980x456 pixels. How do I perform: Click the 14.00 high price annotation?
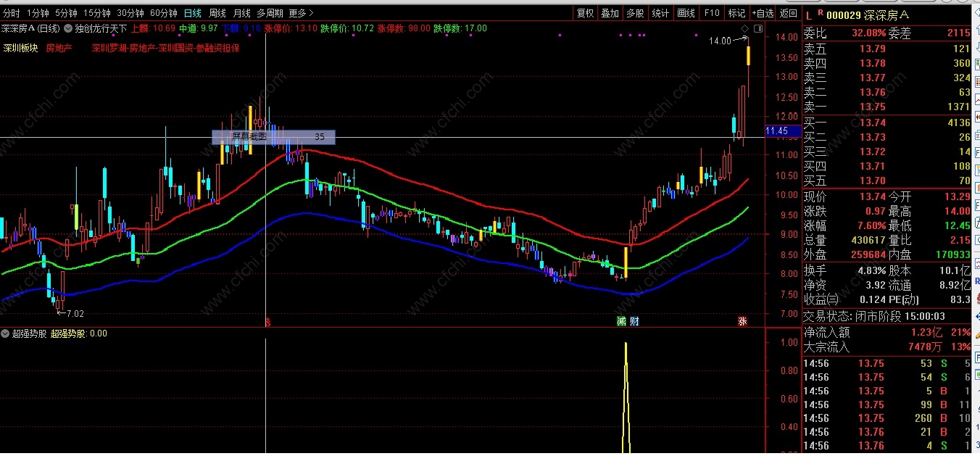point(720,41)
